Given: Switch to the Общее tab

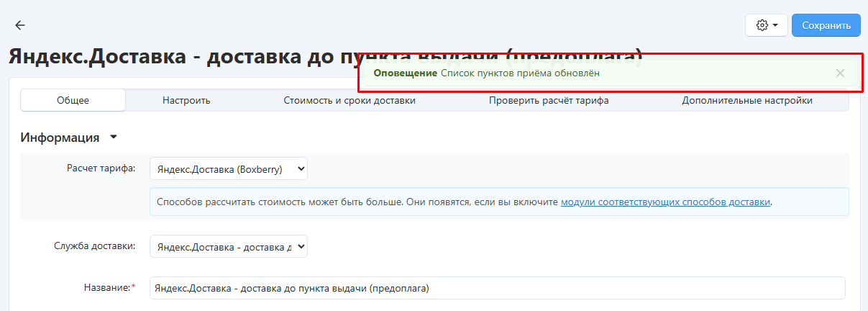Looking at the screenshot, I should pyautogui.click(x=73, y=100).
